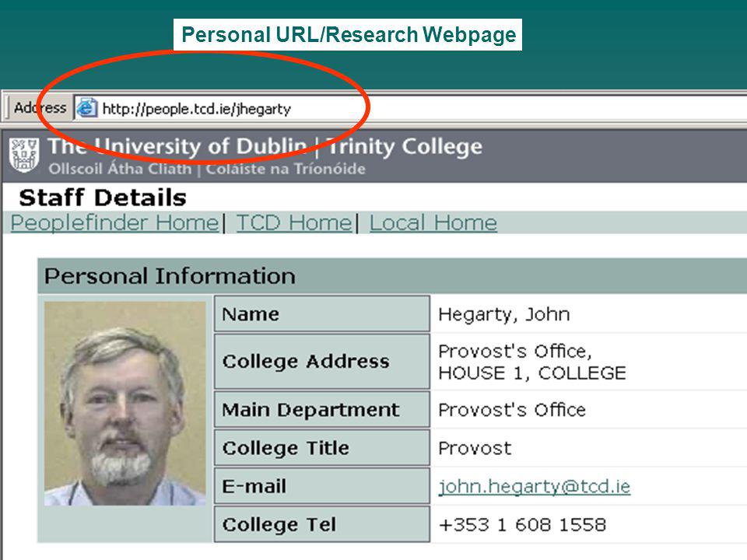
Task: Click the College Tel label cell
Action: (x=322, y=524)
